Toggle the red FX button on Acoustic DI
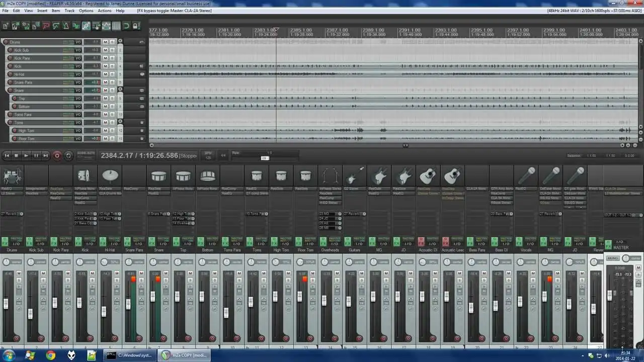 [x=421, y=242]
